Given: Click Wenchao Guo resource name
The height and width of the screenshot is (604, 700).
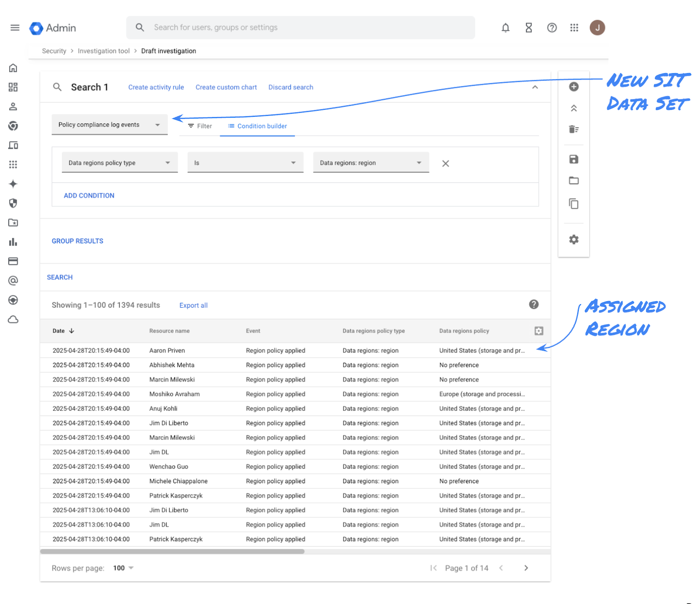Looking at the screenshot, I should 169,467.
